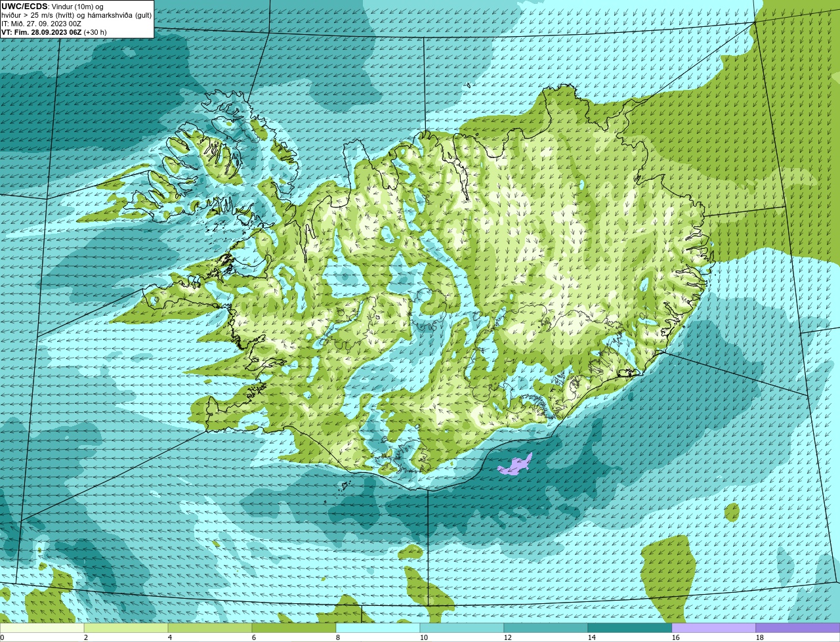Pick the 4–6 light green legend swatch
This screenshot has width=840, height=642.
[211, 628]
